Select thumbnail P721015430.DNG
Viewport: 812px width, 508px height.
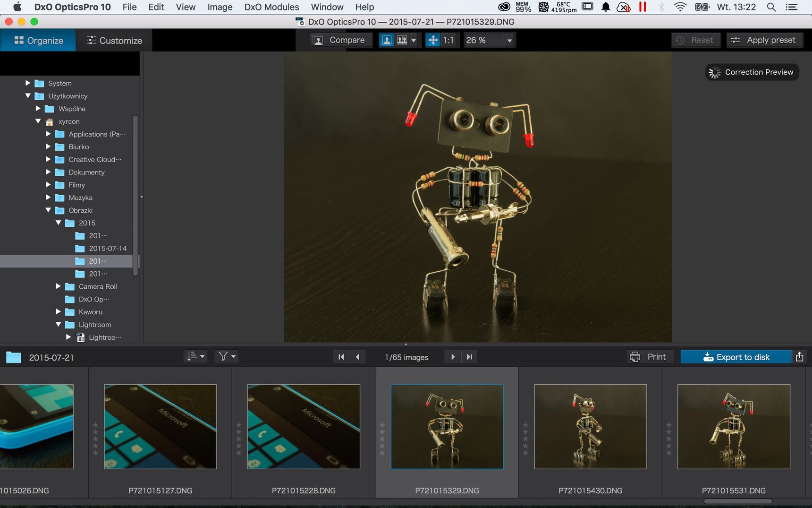590,427
